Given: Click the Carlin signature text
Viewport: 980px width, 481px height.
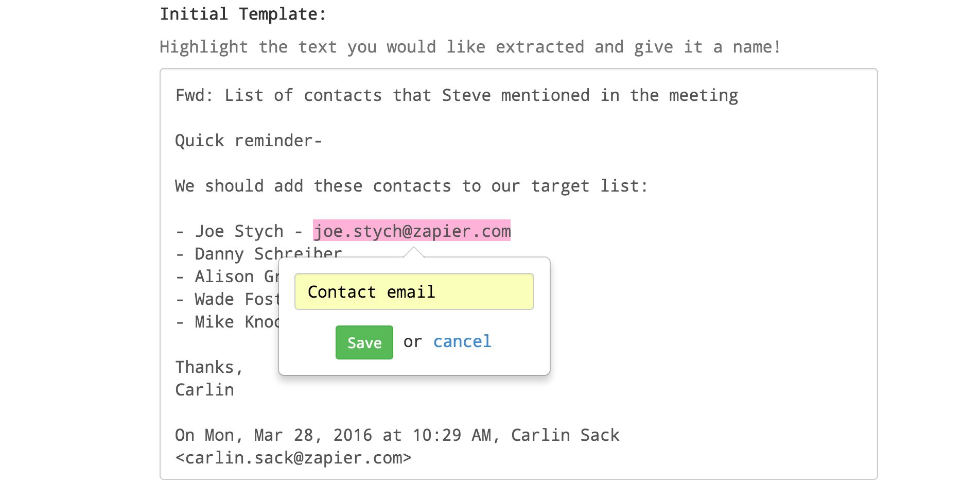Looking at the screenshot, I should tap(204, 390).
